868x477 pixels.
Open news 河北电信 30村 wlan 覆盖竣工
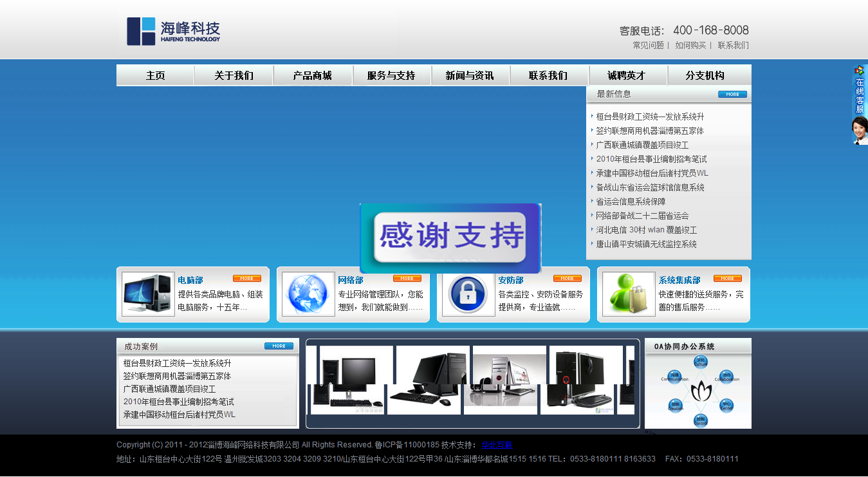tap(647, 230)
